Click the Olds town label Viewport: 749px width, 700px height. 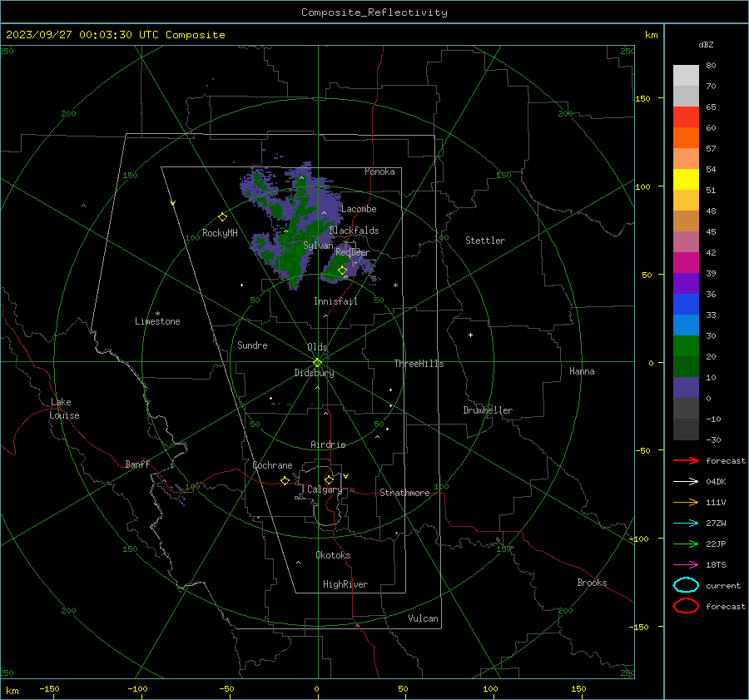point(317,347)
